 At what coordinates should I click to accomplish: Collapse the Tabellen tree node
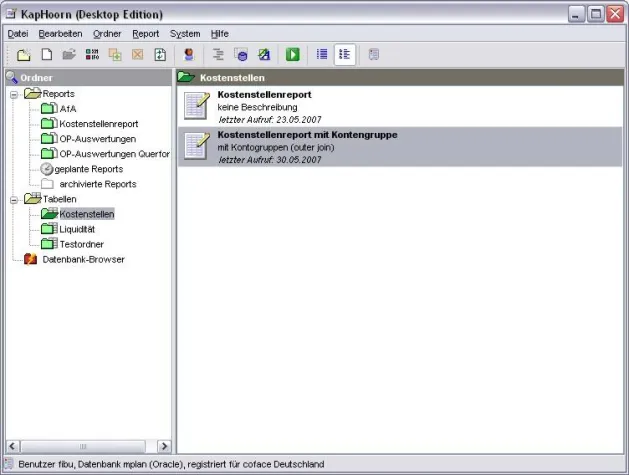pyautogui.click(x=14, y=199)
